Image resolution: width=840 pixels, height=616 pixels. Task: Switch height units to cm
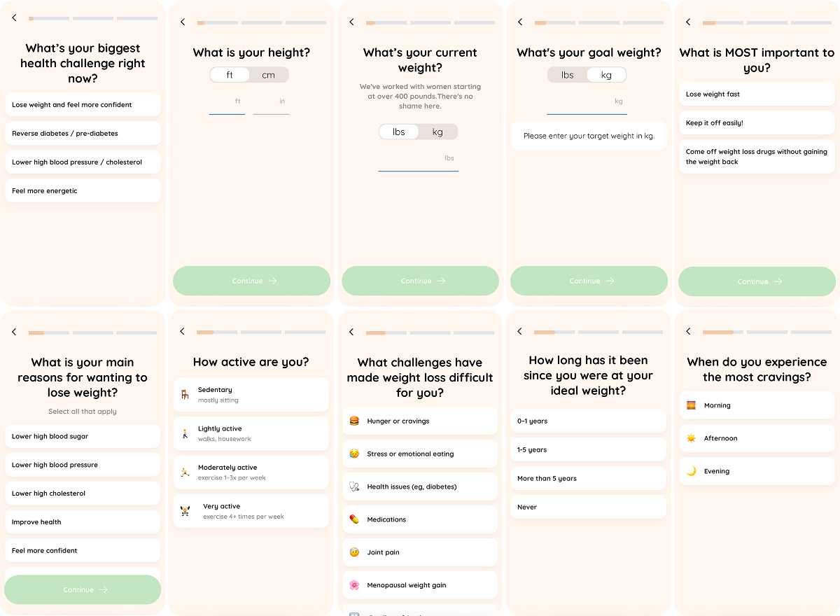click(x=269, y=74)
